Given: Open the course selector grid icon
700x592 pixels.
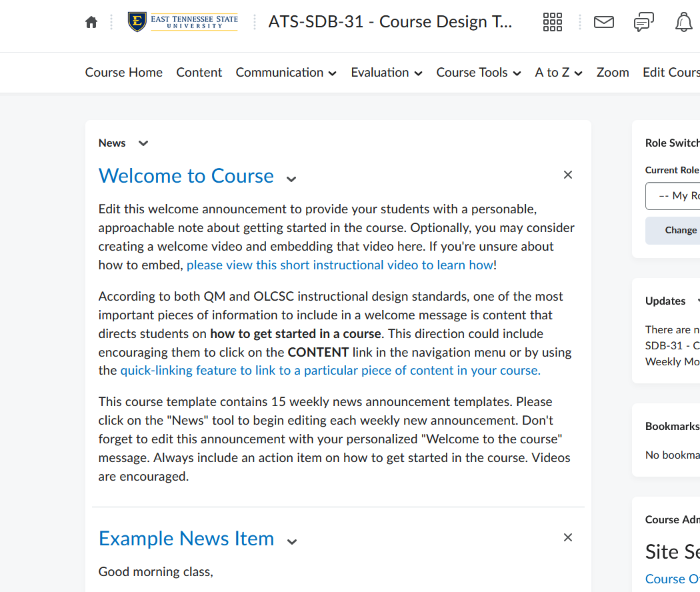Looking at the screenshot, I should [x=553, y=22].
